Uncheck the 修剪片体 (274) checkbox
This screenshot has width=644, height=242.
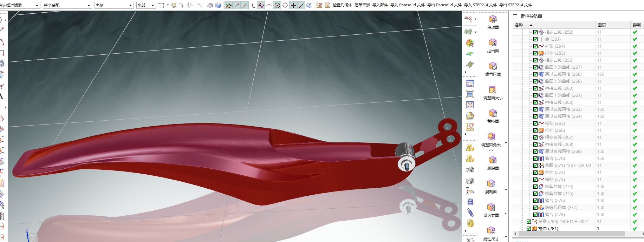coord(535,186)
